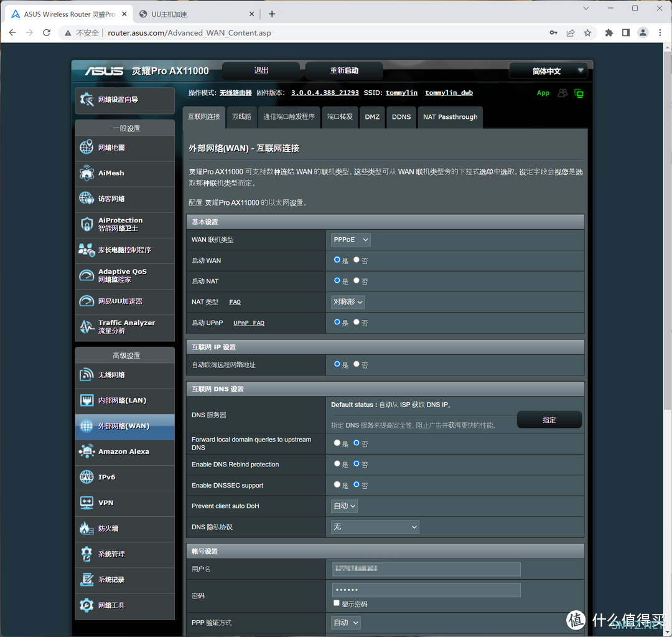Viewport: 672px width, 637px height.
Task: Open the browser profile avatar icon
Action: pos(643,33)
